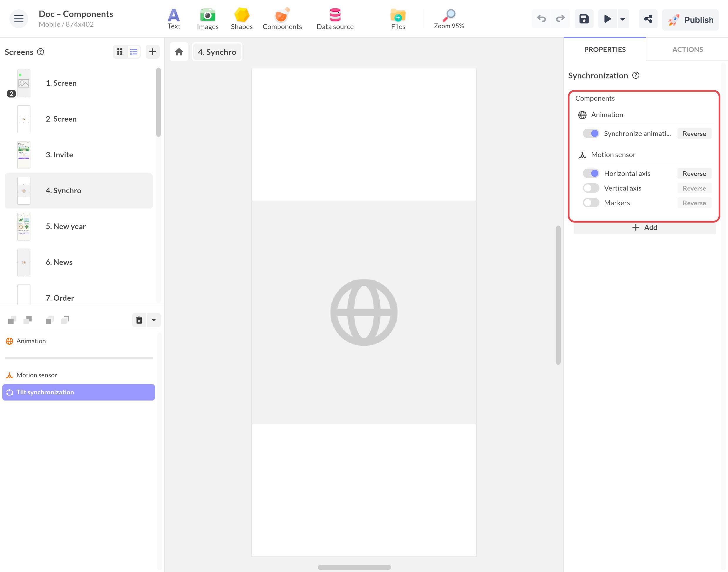Undo the last action
Image resolution: width=728 pixels, height=572 pixels.
[x=541, y=19]
